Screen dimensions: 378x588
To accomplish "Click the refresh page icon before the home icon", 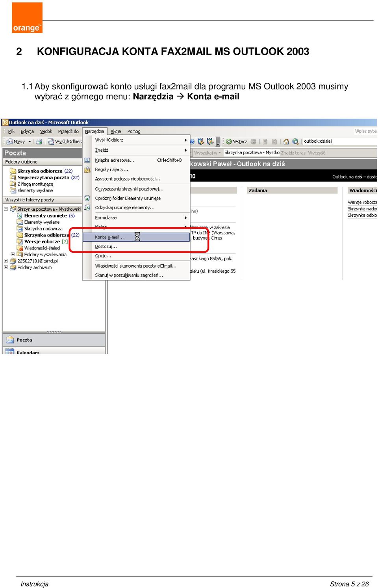I will pos(274,141).
